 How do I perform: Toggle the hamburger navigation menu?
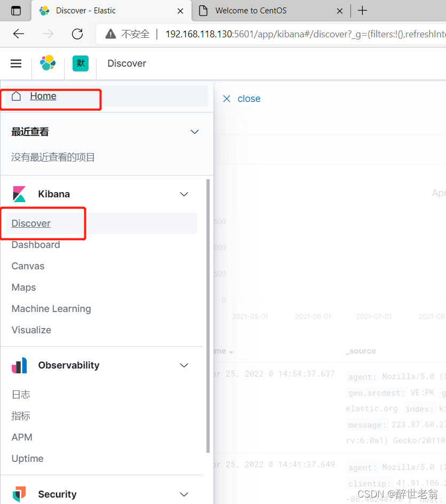(16, 63)
